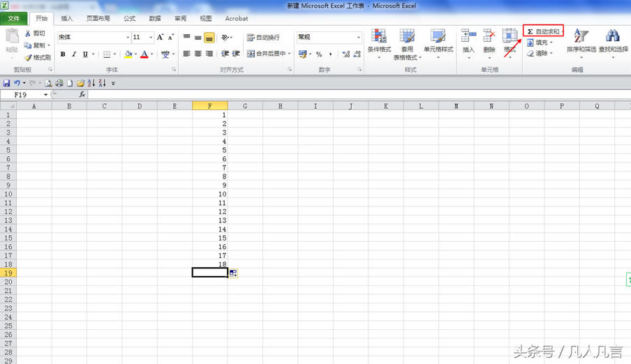Image resolution: width=631 pixels, height=364 pixels.
Task: Open Conditional Formatting menu
Action: [x=379, y=43]
